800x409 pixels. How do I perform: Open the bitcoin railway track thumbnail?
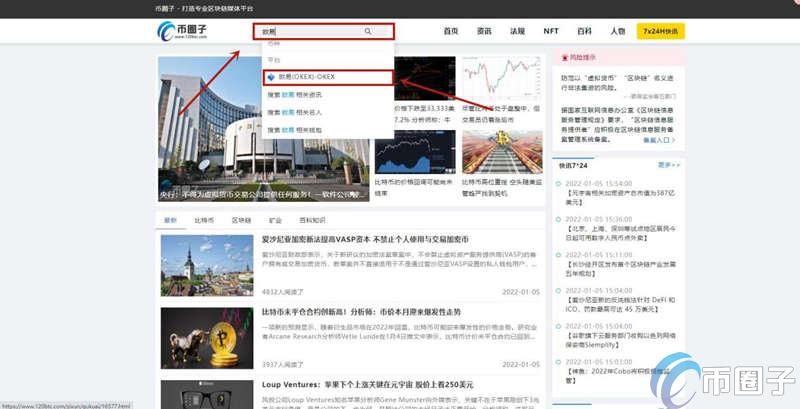[502, 152]
